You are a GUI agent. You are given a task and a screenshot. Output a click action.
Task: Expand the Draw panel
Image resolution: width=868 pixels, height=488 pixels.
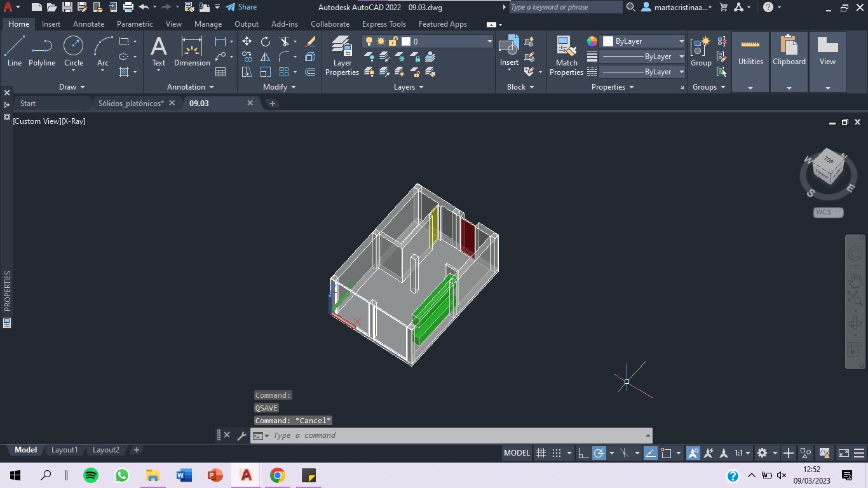(72, 87)
